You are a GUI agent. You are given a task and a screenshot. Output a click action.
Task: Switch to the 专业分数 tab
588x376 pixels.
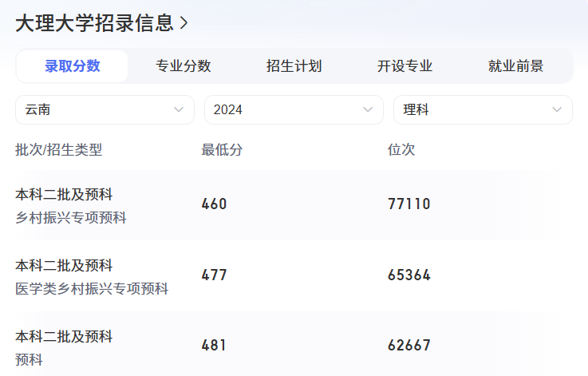(x=184, y=66)
